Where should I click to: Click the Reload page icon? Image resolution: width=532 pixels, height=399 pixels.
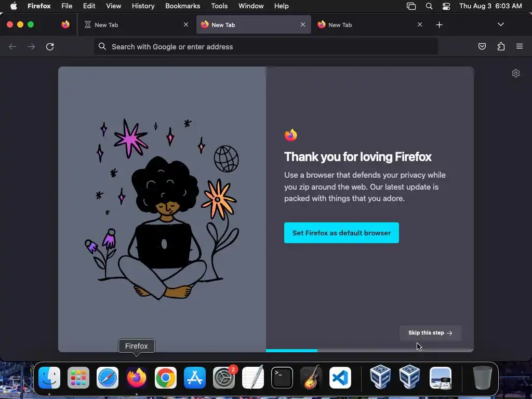[x=50, y=46]
